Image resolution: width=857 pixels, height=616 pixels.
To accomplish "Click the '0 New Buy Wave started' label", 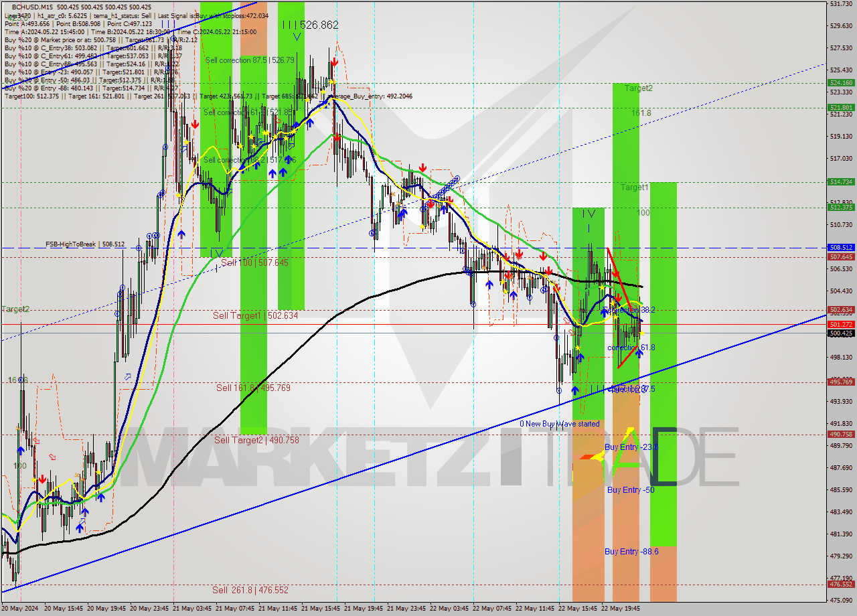I will 560,424.
